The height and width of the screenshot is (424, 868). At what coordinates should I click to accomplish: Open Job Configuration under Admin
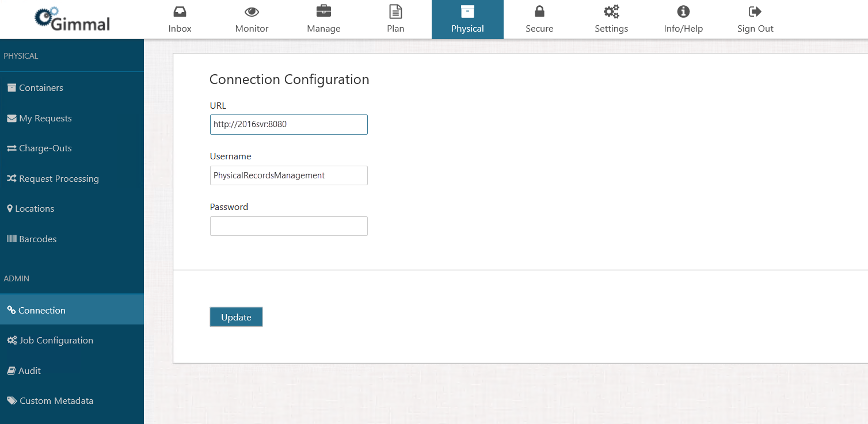coord(56,341)
